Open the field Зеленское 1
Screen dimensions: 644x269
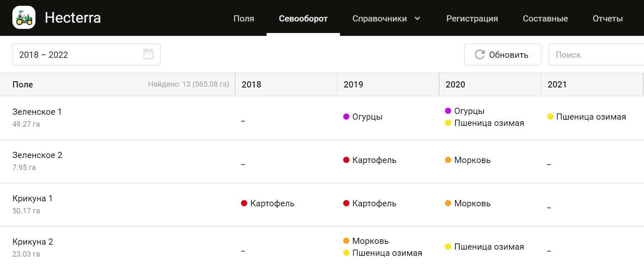tap(37, 111)
